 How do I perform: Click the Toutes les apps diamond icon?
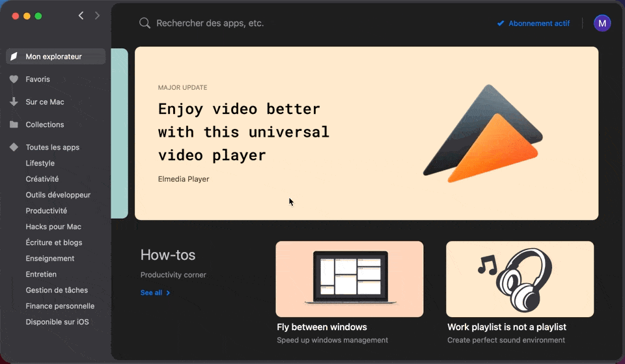pyautogui.click(x=14, y=147)
